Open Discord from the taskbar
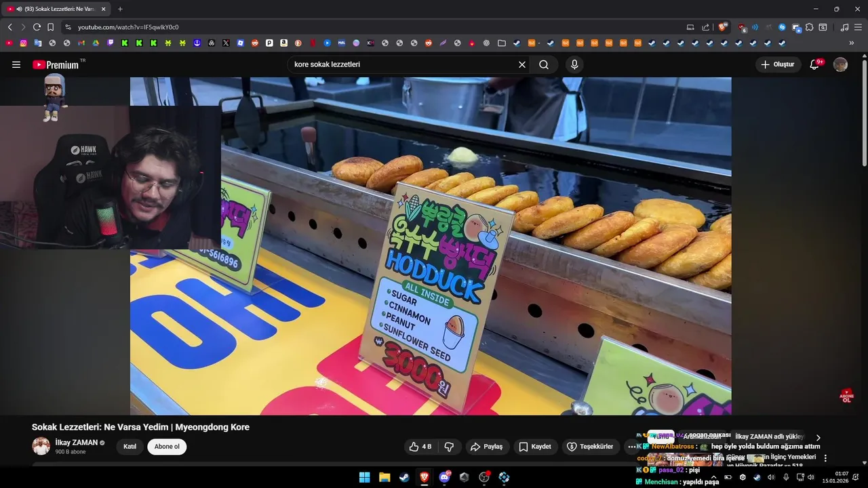Screen dimensions: 868x488 444,477
